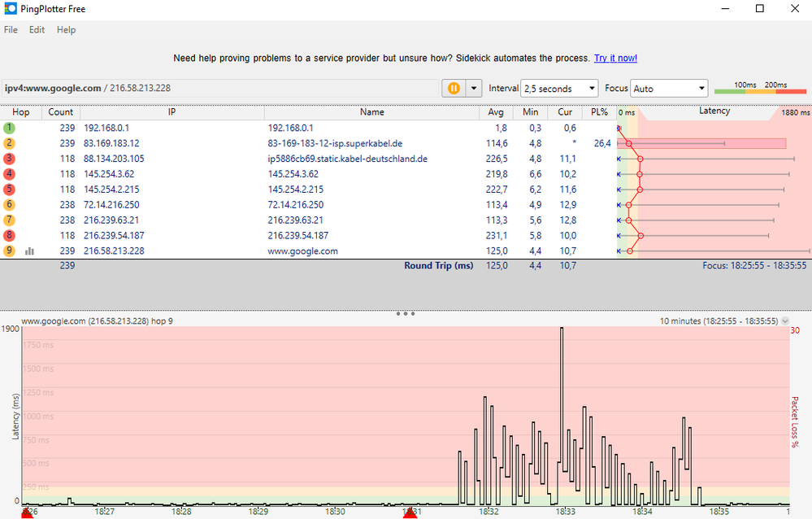The height and width of the screenshot is (519, 812).
Task: Click the orange hop 6 status icon
Action: coord(8,204)
